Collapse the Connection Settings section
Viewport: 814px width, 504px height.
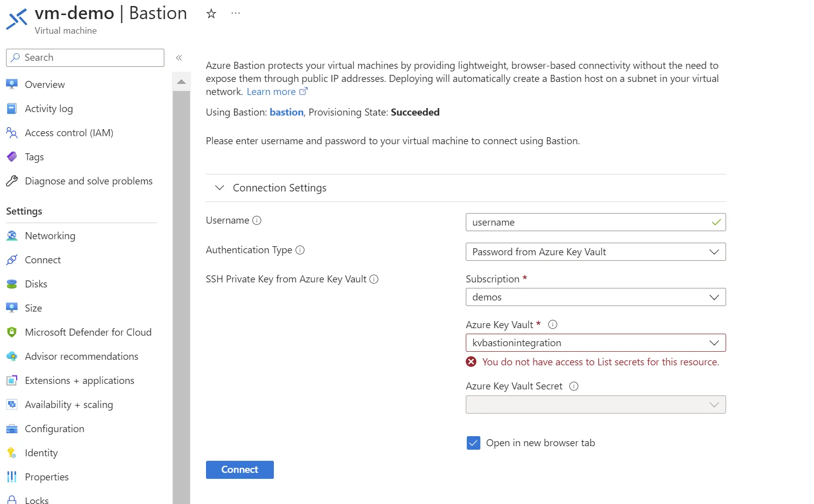coord(220,188)
